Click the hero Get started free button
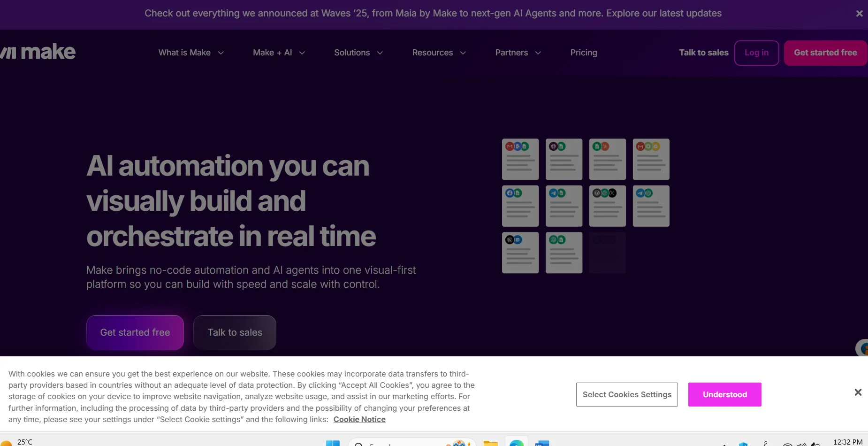The image size is (868, 446). point(135,332)
